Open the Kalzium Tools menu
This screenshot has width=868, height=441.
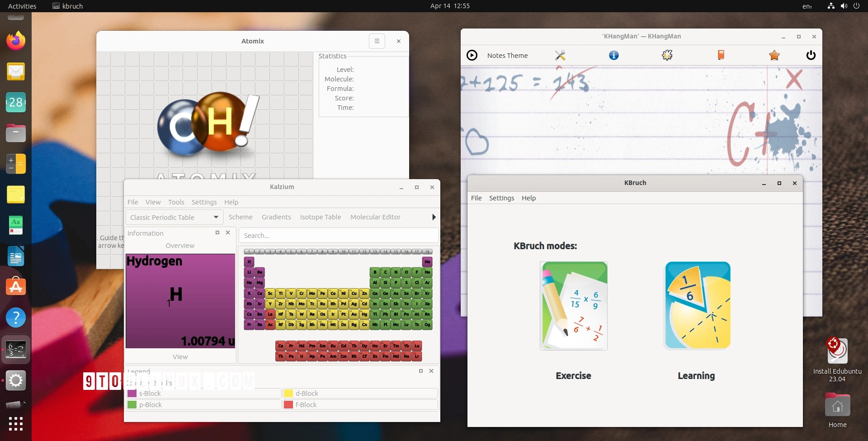click(176, 202)
